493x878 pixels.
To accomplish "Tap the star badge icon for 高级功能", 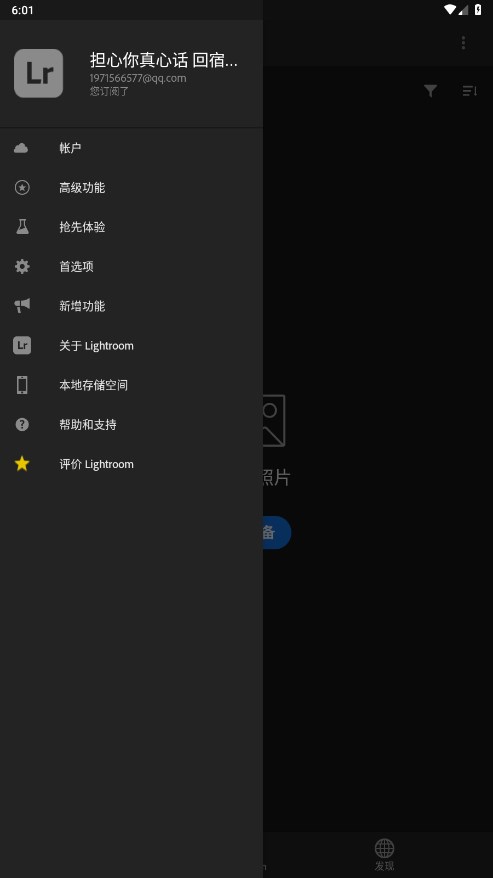I will click(x=22, y=188).
